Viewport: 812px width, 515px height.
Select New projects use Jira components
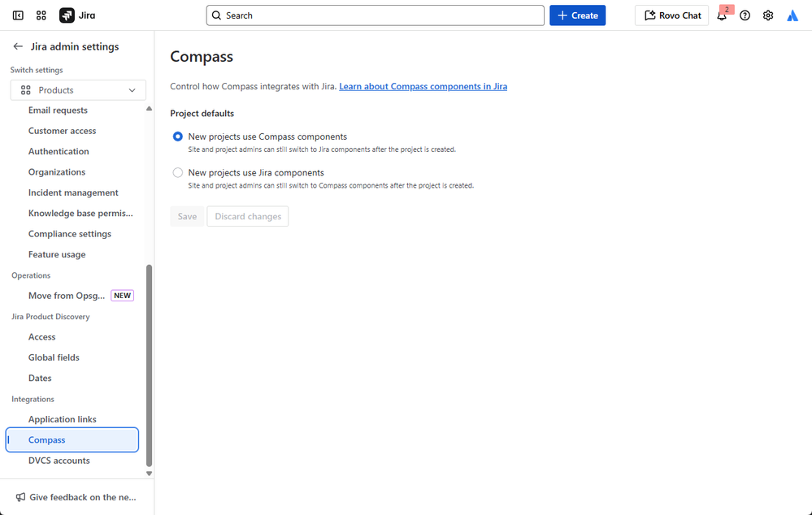[x=178, y=173]
